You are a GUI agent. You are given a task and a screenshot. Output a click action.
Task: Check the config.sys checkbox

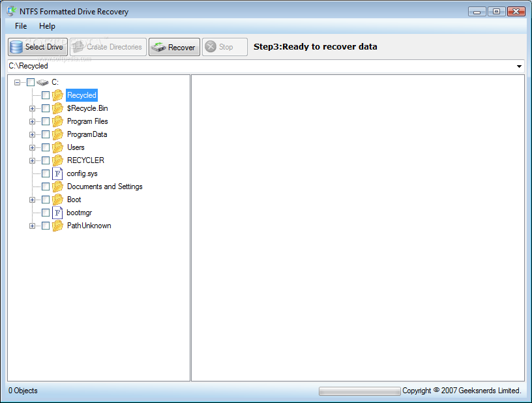point(46,173)
